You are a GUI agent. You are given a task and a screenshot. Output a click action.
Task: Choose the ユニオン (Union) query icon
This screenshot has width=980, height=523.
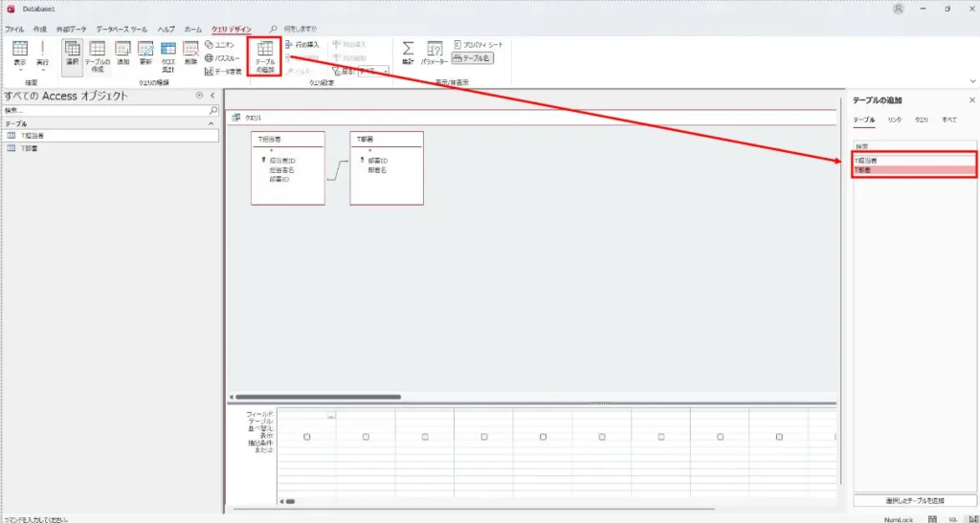tap(219, 45)
